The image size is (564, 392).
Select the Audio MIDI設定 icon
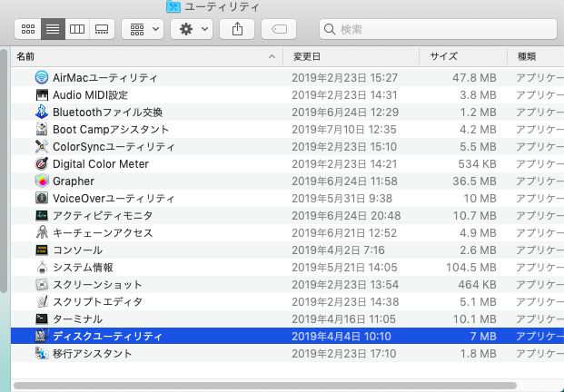(42, 95)
